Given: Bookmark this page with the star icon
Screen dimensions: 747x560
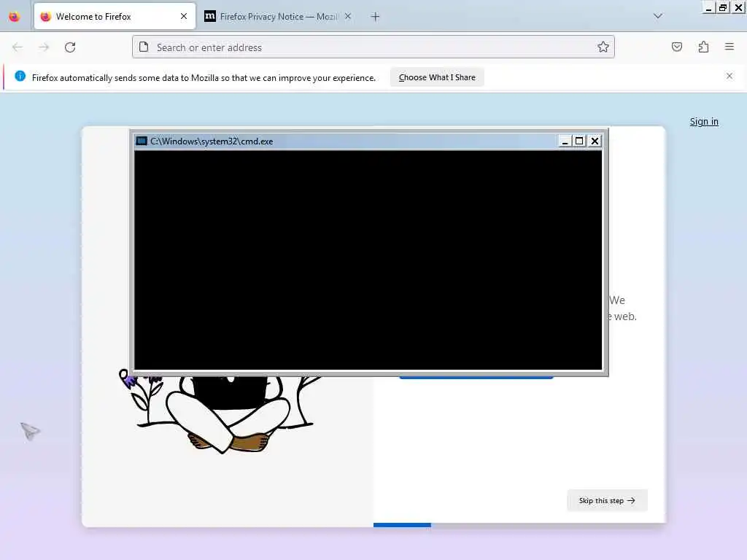Looking at the screenshot, I should [x=603, y=47].
